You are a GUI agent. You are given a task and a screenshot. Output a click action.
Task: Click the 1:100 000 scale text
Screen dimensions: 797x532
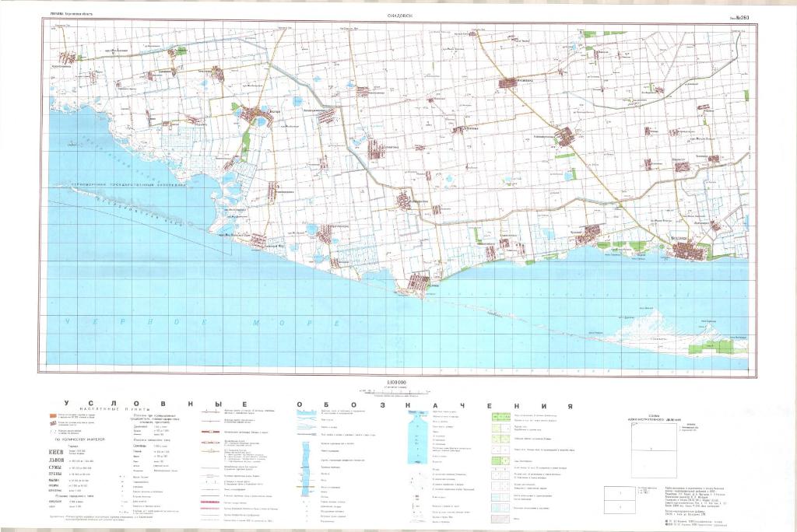(396, 383)
